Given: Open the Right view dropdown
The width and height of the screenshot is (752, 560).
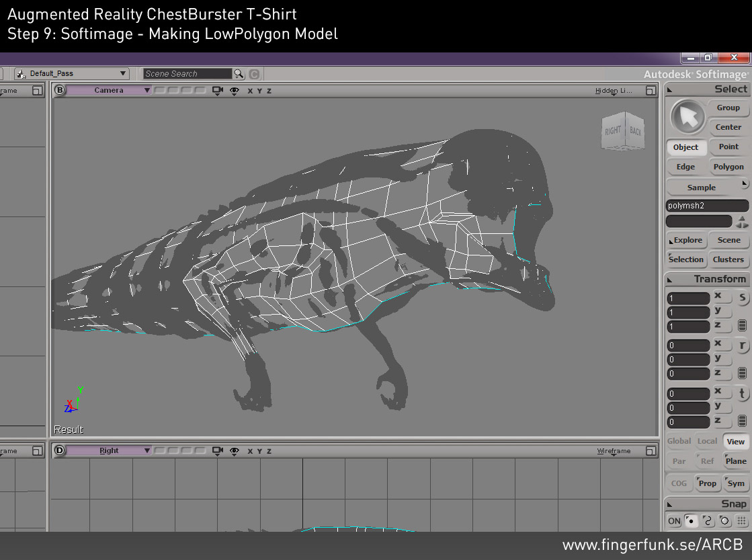Looking at the screenshot, I should (x=108, y=450).
